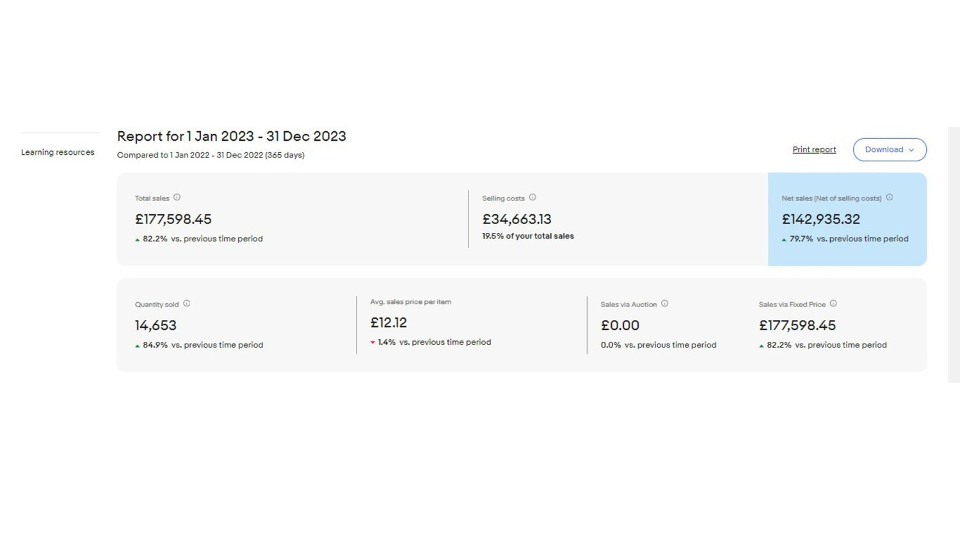Click the green up arrow beside 79.7%
960x560 pixels.
point(784,240)
